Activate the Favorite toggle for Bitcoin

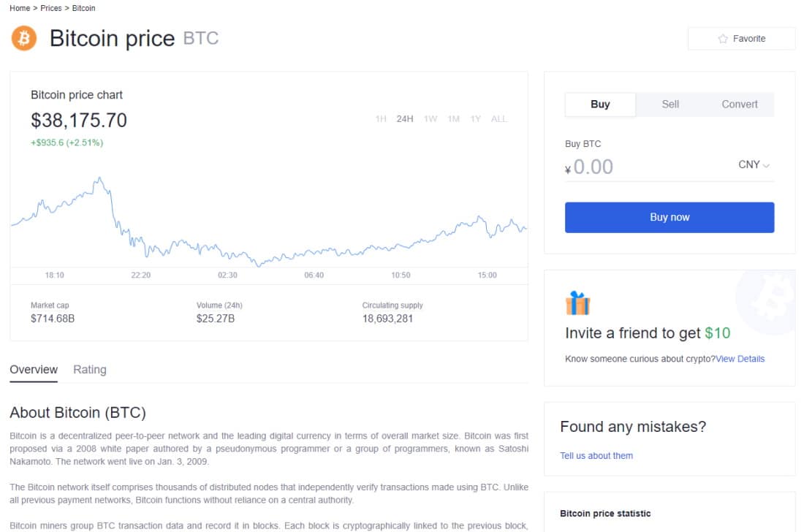pyautogui.click(x=741, y=38)
